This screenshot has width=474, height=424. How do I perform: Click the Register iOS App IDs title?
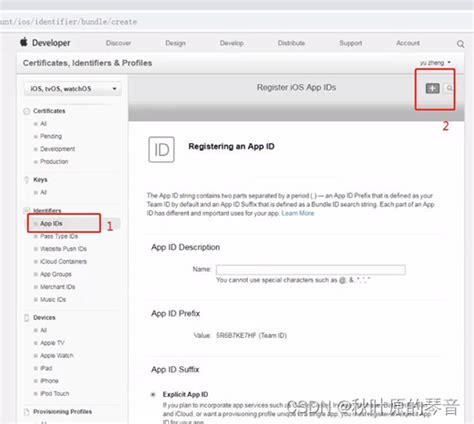click(x=296, y=87)
